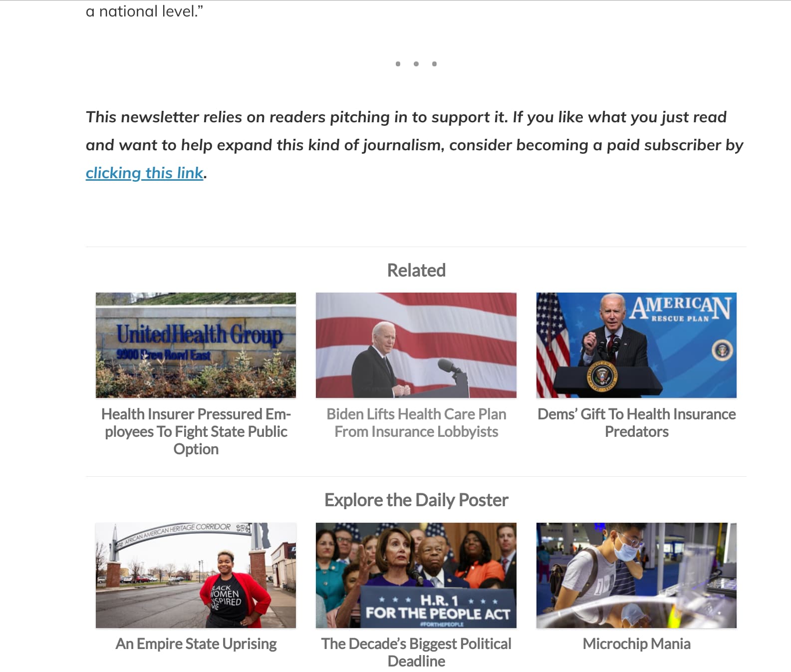
Task: Read 'Health Insurer Pressured Employees' article title
Action: (x=196, y=431)
